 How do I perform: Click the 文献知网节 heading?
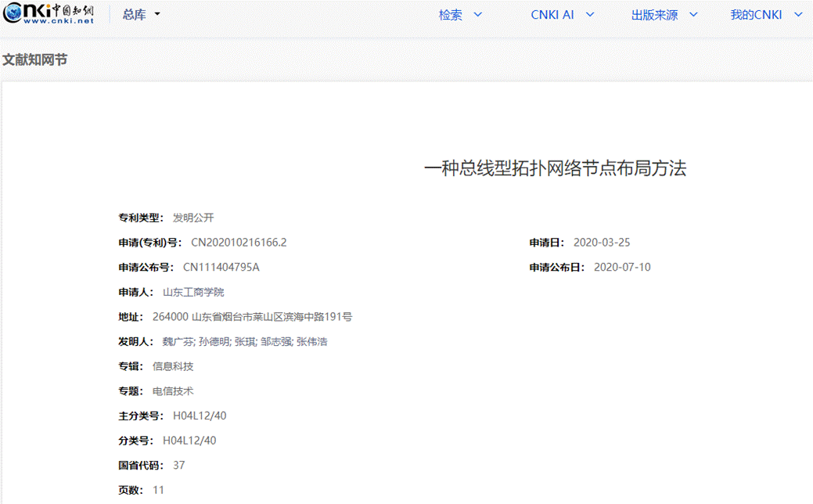[34, 59]
